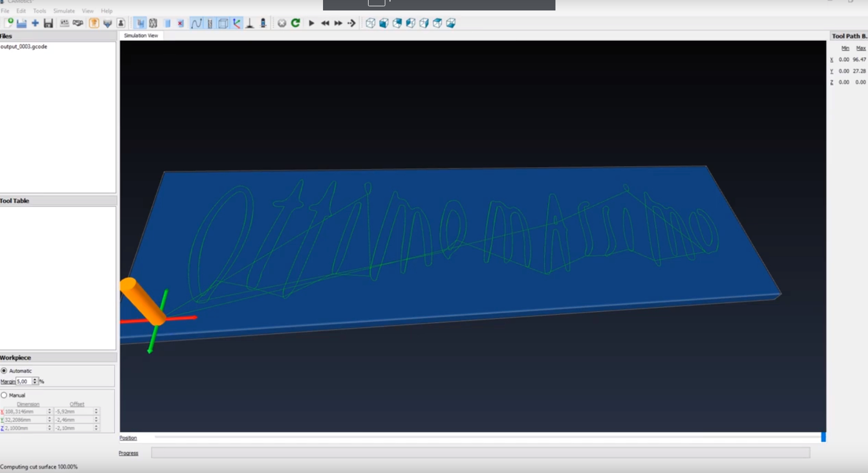Click the Computing cut surface status text
The width and height of the screenshot is (868, 473).
[39, 467]
